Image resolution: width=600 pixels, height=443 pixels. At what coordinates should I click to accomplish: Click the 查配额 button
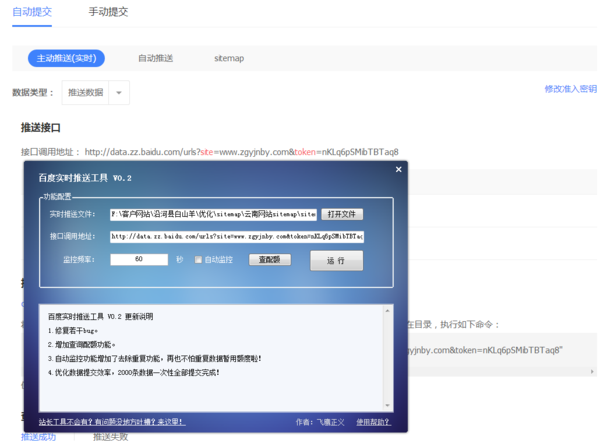pos(270,259)
